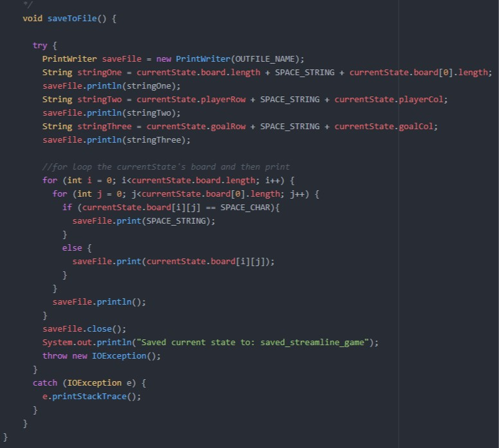Click playerRow in the stringTwo line
The width and height of the screenshot is (499, 448).
(x=223, y=100)
